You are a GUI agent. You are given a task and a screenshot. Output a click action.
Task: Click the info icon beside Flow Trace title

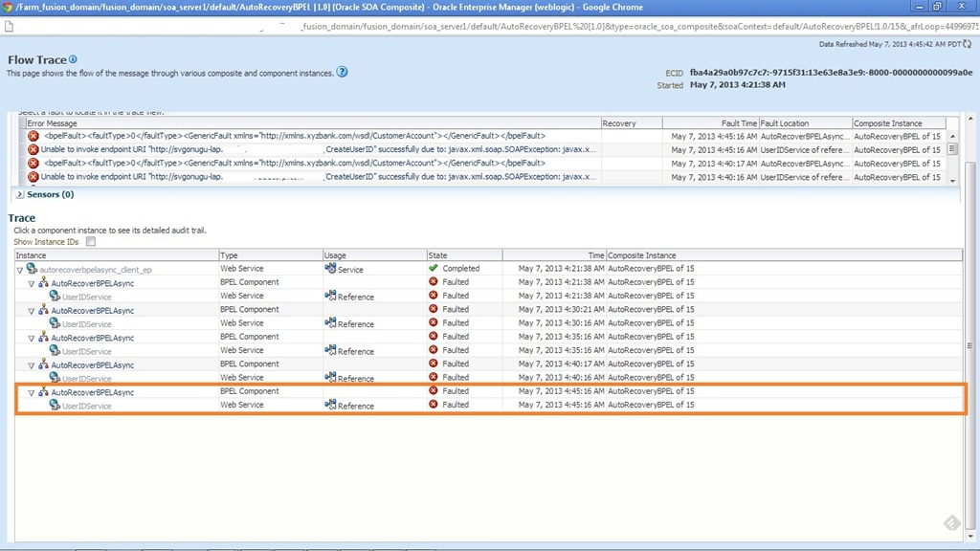point(73,59)
